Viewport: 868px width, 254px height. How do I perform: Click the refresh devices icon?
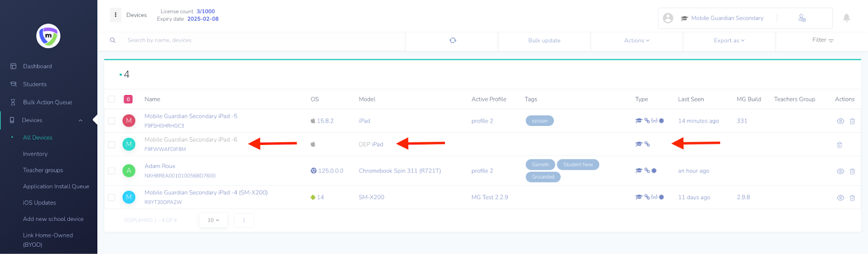(x=452, y=40)
